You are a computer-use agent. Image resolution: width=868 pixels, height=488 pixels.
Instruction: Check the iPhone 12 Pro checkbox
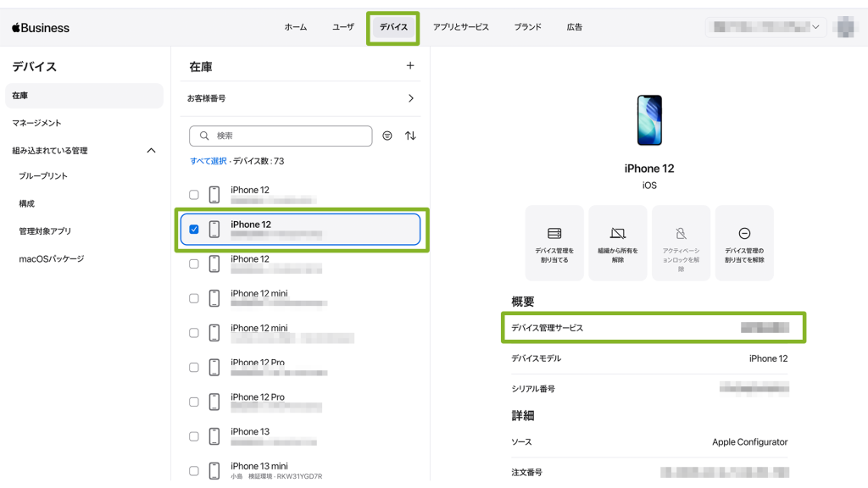tap(194, 368)
